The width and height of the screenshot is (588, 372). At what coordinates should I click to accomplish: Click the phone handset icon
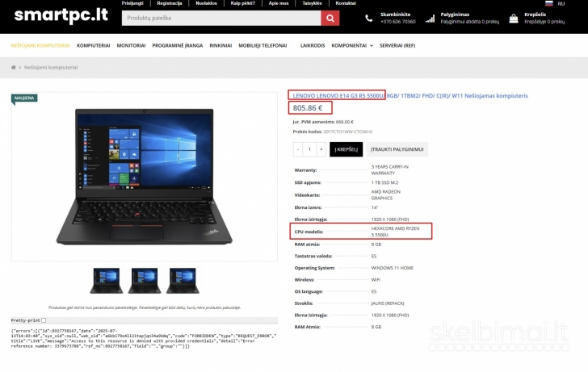[369, 19]
